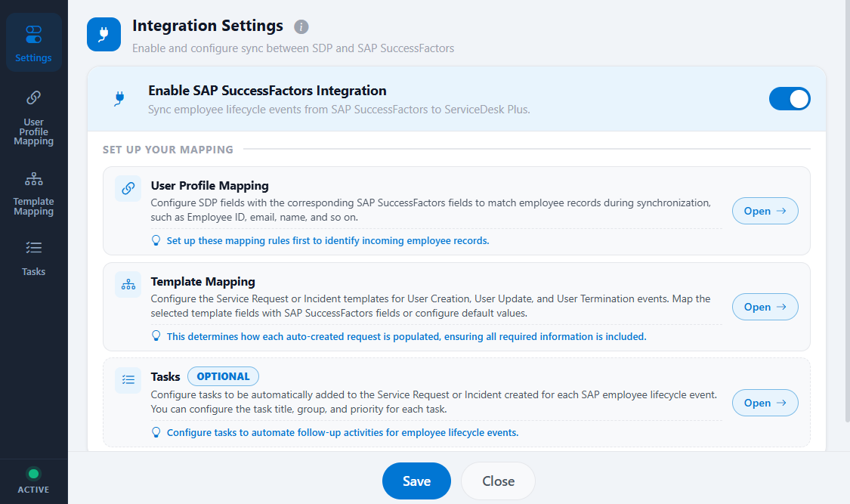850x504 pixels.
Task: Click the OPTIONAL badge beside Tasks
Action: (x=224, y=376)
